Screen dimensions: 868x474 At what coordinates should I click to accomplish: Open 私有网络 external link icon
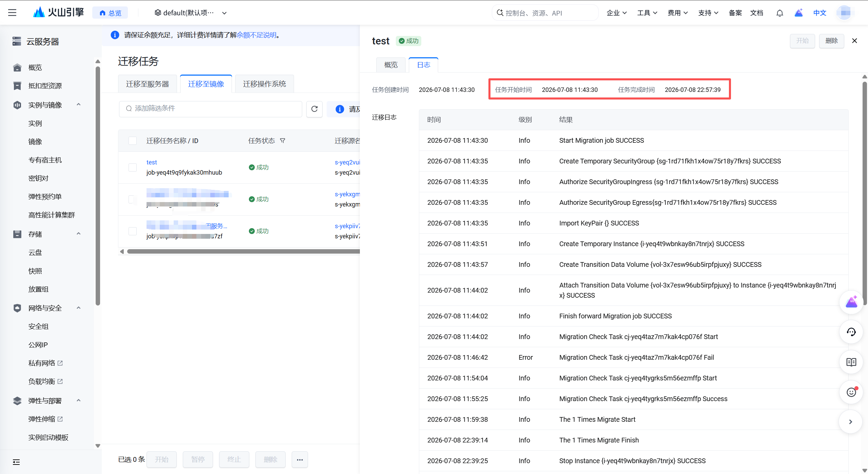point(60,363)
